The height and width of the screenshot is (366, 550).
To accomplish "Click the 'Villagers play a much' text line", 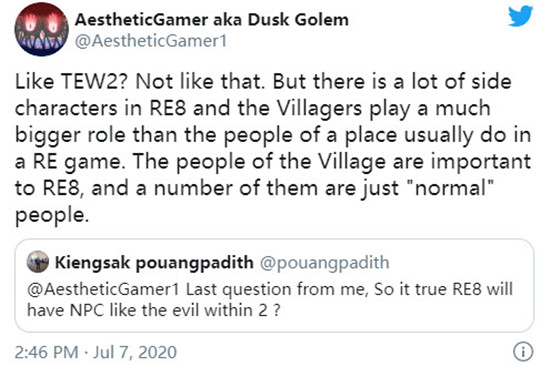I will coord(384,108).
